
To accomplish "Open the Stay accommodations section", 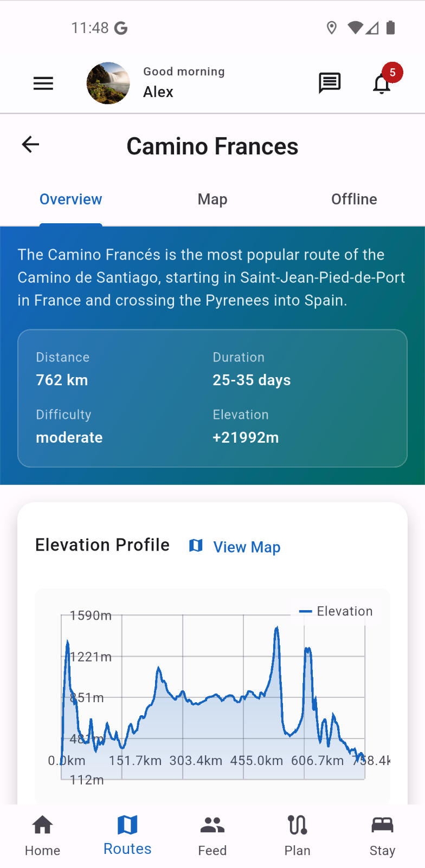I will point(382,836).
